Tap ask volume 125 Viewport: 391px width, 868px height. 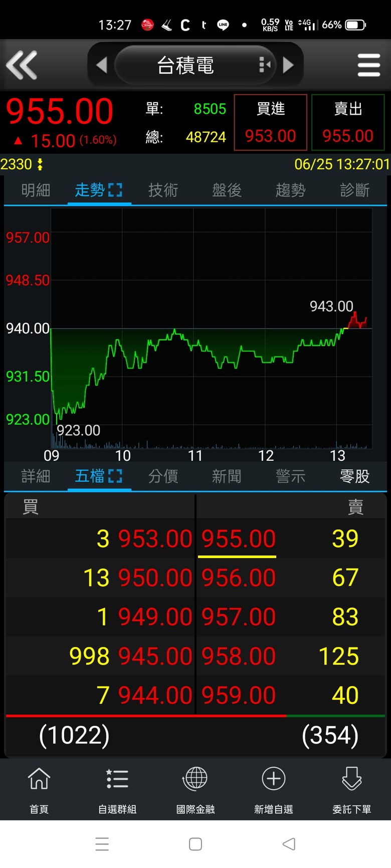[x=339, y=656]
